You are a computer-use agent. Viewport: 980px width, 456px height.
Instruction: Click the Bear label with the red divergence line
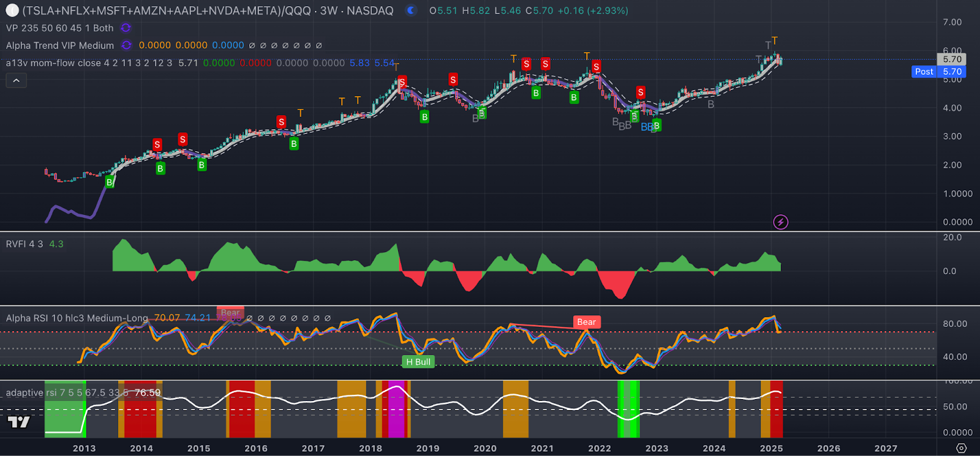click(x=586, y=322)
